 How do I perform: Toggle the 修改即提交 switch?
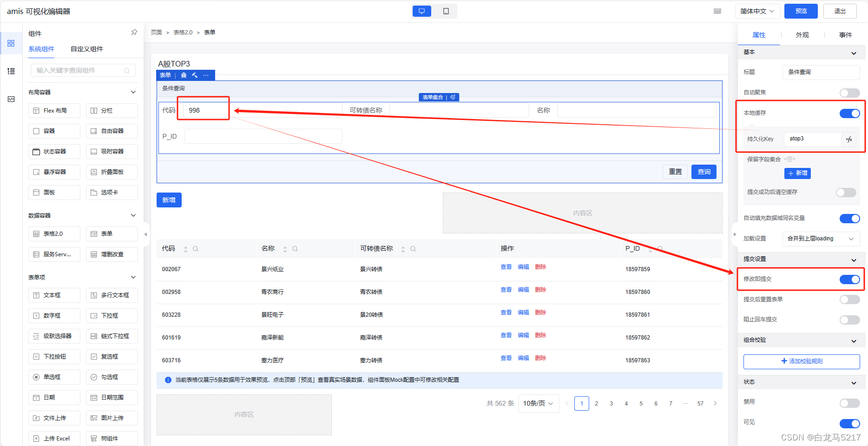pos(849,280)
